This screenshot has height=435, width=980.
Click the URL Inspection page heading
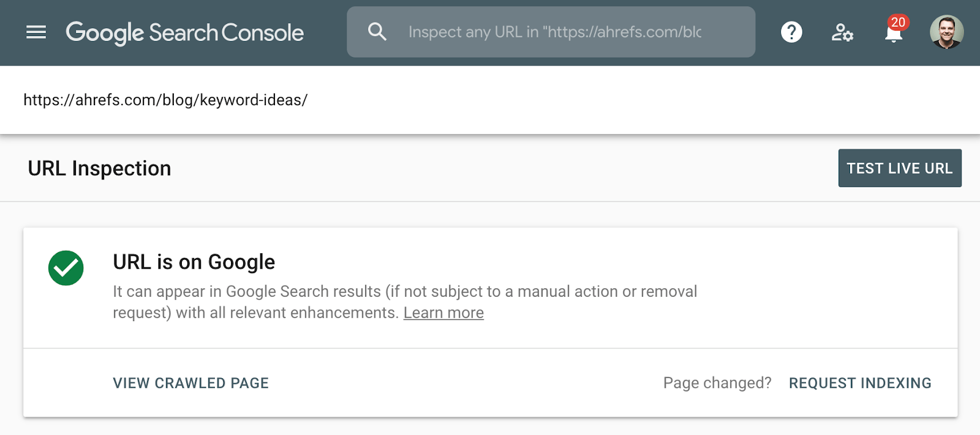click(99, 168)
